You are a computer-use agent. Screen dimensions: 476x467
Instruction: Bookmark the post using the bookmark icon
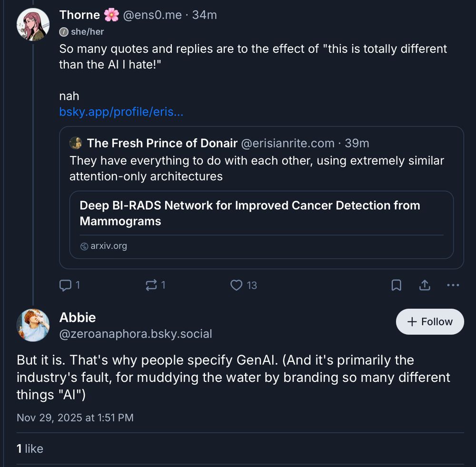396,285
